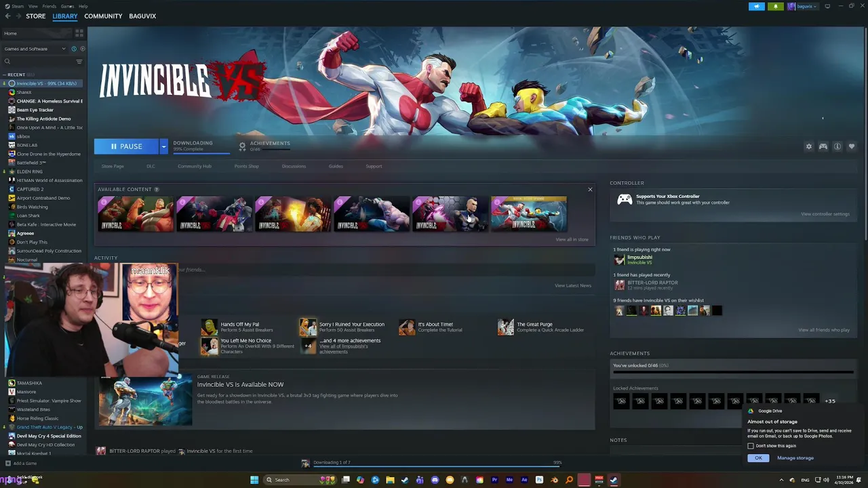The image size is (868, 488).
Task: Open advanced filter options in library search
Action: 79,62
